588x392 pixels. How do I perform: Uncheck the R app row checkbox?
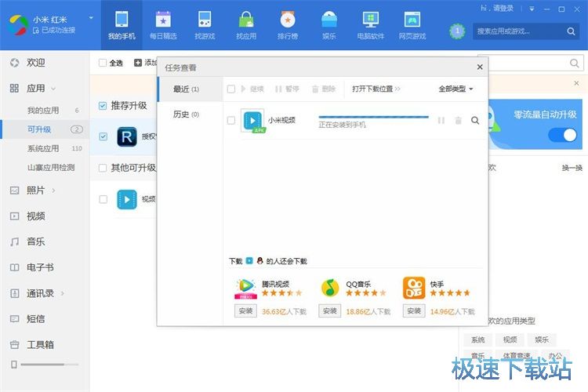(103, 136)
